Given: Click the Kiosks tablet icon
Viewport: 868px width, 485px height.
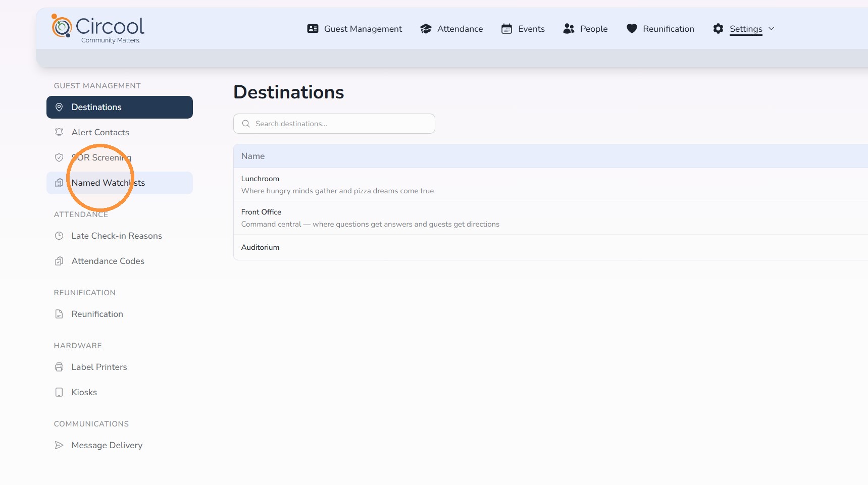Looking at the screenshot, I should click(59, 392).
